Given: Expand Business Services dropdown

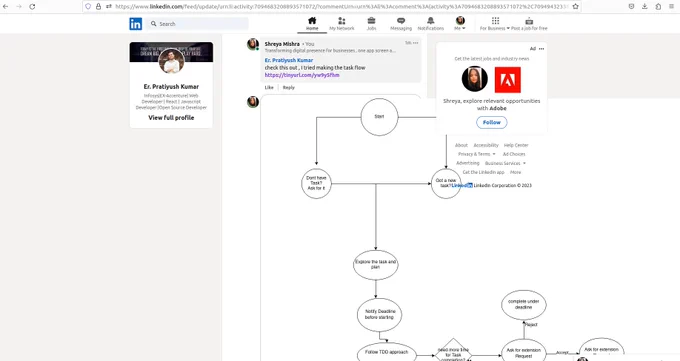Looking at the screenshot, I should pyautogui.click(x=506, y=163).
